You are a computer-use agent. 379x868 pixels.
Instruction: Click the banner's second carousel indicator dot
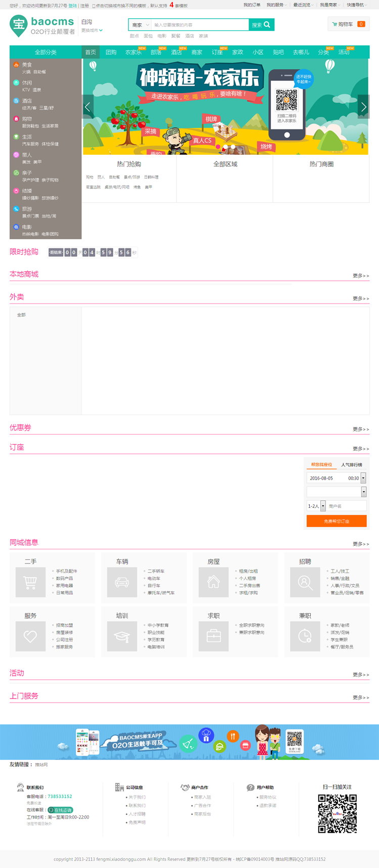(225, 147)
